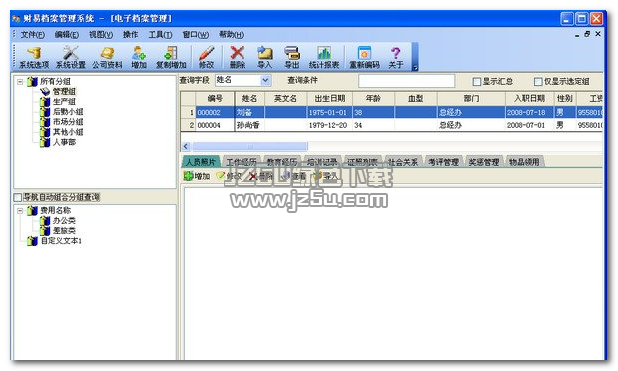Click the 入职日期 column header

(x=529, y=99)
